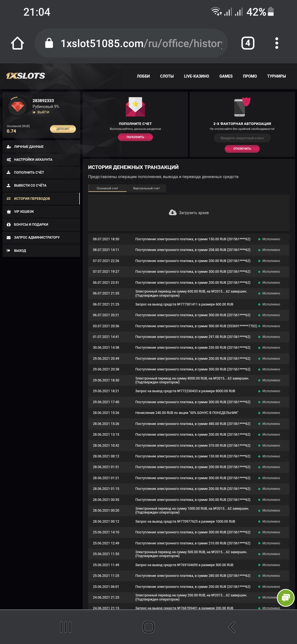Screen dimensions: 297x644
Task: Switch to the Виртуальный счет tab
Action: [146, 188]
